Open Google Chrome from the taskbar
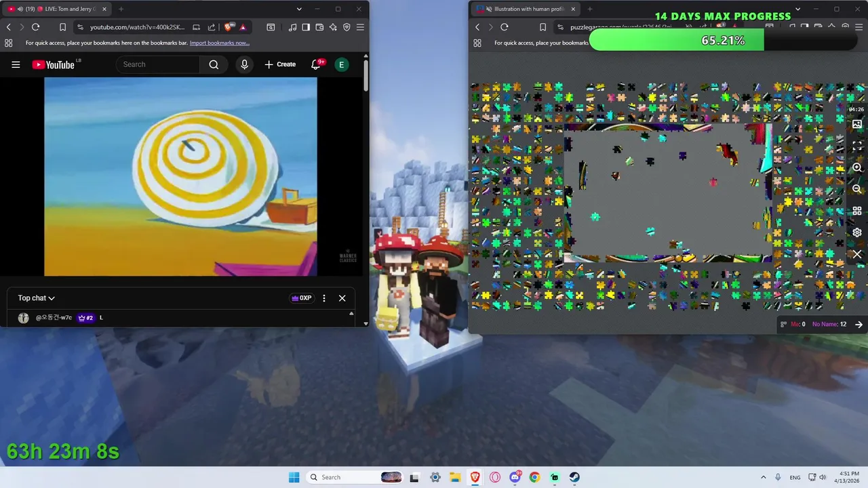The image size is (868, 488). tap(534, 477)
